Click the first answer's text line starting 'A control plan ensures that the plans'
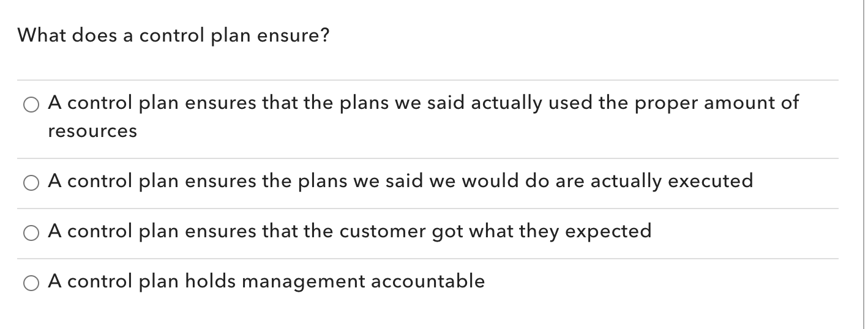The width and height of the screenshot is (868, 329). [423, 103]
